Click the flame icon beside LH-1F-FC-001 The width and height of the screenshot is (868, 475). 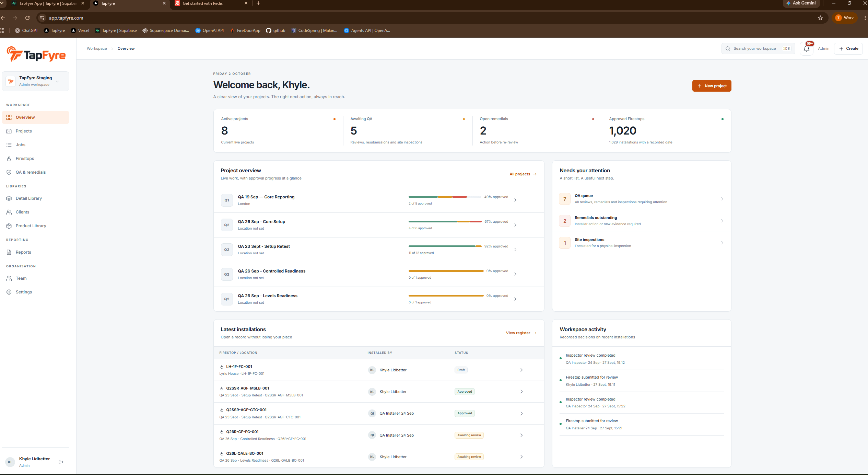[x=222, y=367]
